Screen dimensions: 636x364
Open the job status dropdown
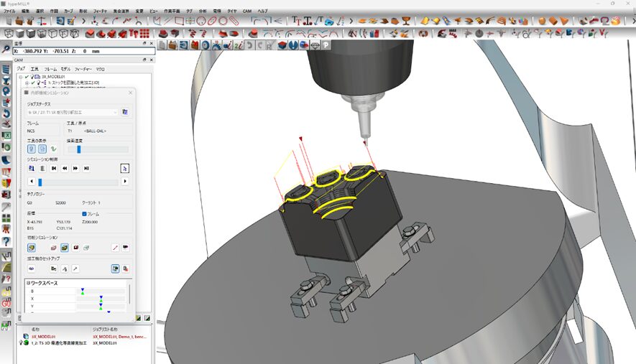point(115,112)
